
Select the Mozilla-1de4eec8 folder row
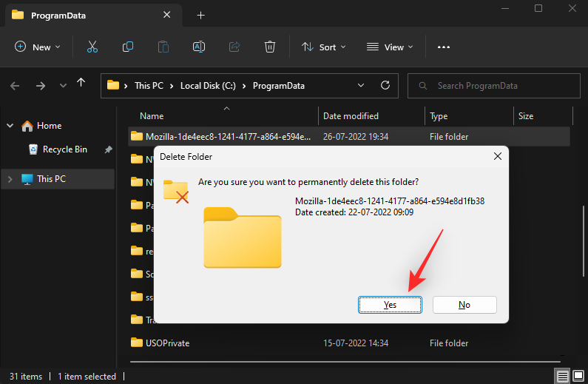point(349,136)
